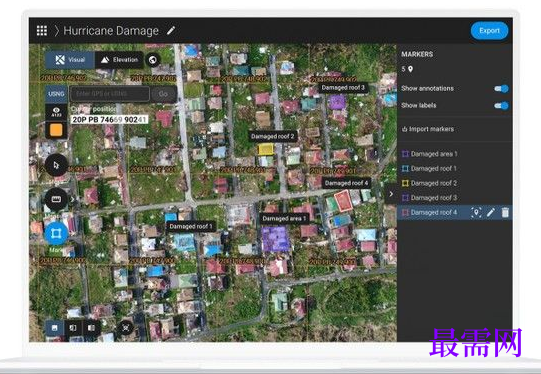Click the Hurricane Damage project title
The width and height of the screenshot is (541, 374).
coord(111,31)
